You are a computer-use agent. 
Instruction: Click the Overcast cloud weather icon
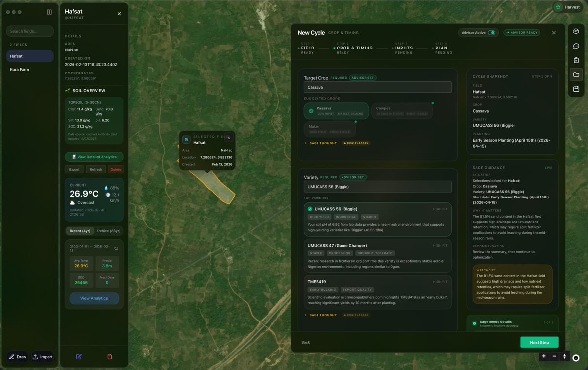click(72, 202)
